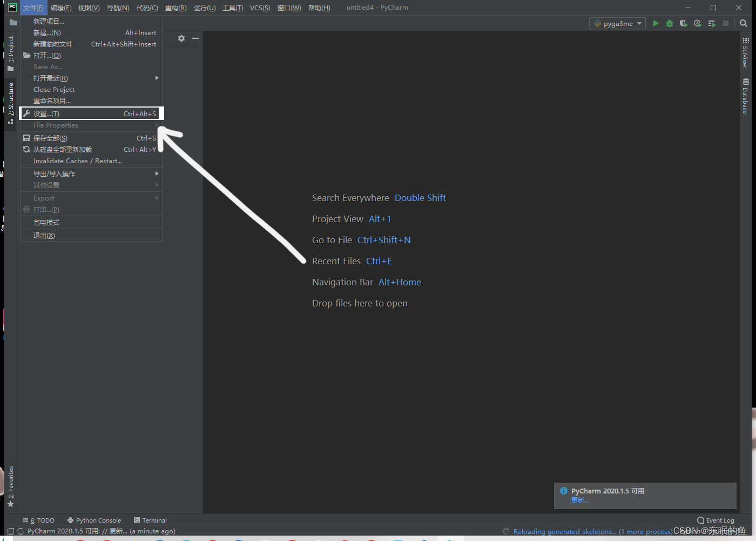The image size is (756, 541).
Task: Open project panel settings gear icon
Action: coord(181,38)
